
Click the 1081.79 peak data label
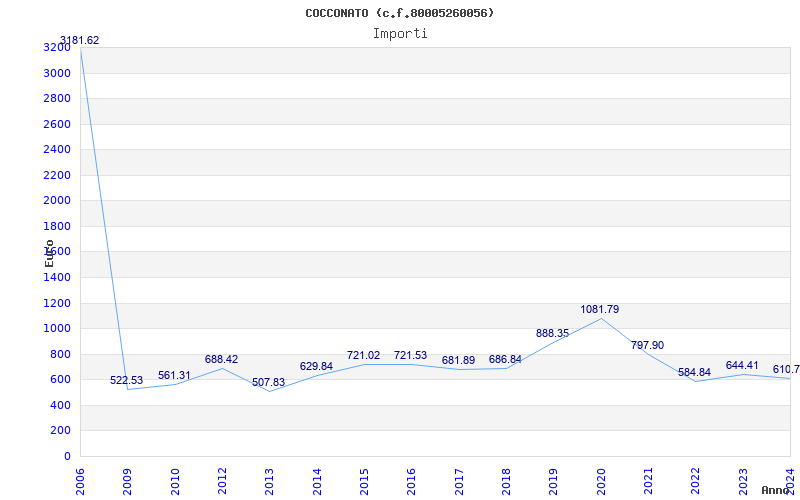599,309
